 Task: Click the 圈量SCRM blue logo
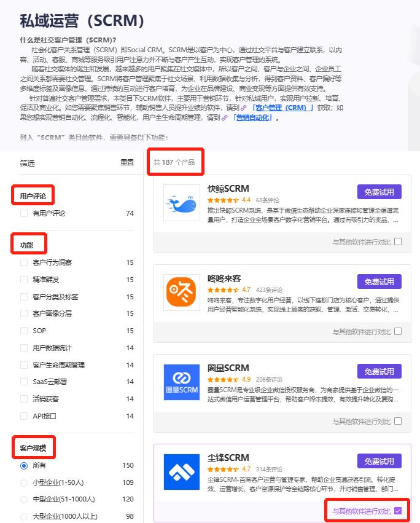[x=182, y=382]
